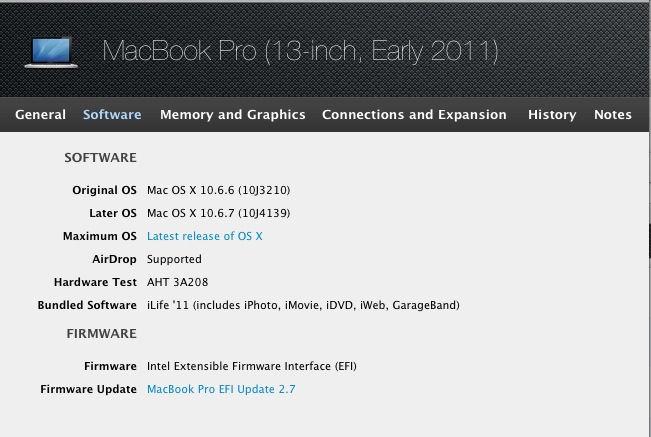Click the Original OS value 10.6.6
The width and height of the screenshot is (651, 437).
218,190
